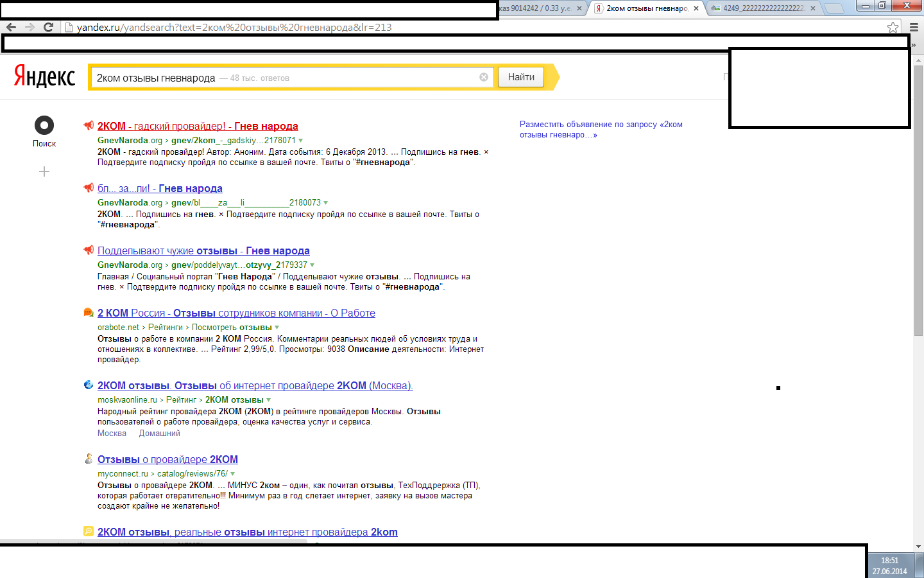
Task: Close the '4249_2222222' tab
Action: coord(813,8)
